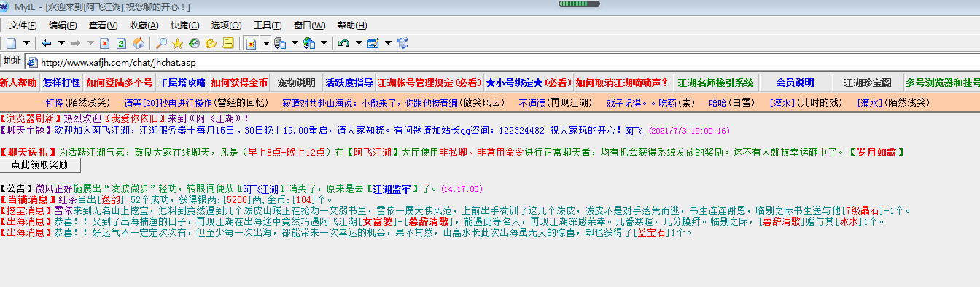The width and height of the screenshot is (980, 287).
Task: Expand the New page dropdown arrow
Action: [x=27, y=43]
